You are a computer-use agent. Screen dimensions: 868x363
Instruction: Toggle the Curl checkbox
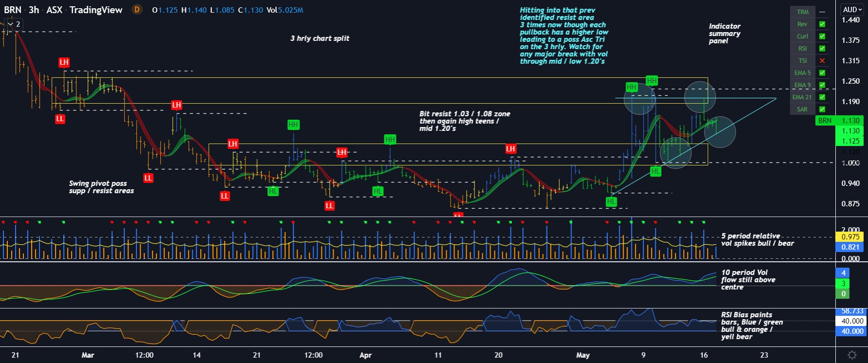tap(822, 36)
